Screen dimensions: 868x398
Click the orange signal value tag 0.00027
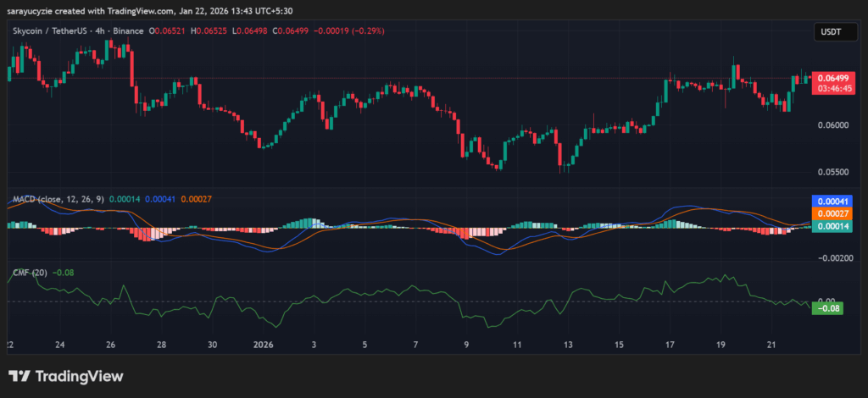(830, 214)
